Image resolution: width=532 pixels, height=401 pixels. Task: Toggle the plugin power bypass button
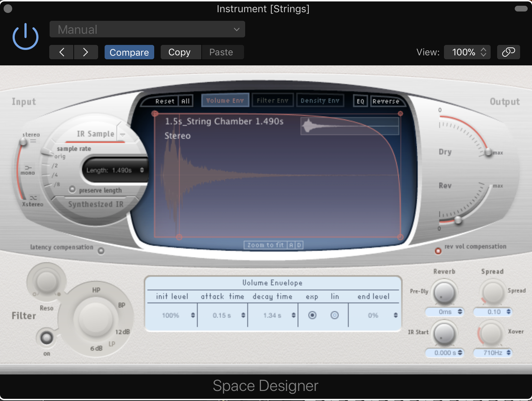point(26,37)
